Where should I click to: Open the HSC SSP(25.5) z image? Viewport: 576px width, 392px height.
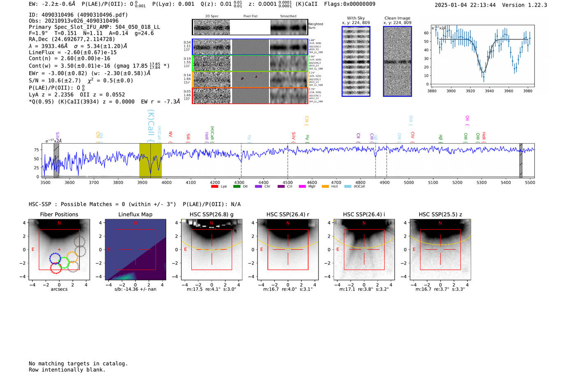tap(440, 250)
